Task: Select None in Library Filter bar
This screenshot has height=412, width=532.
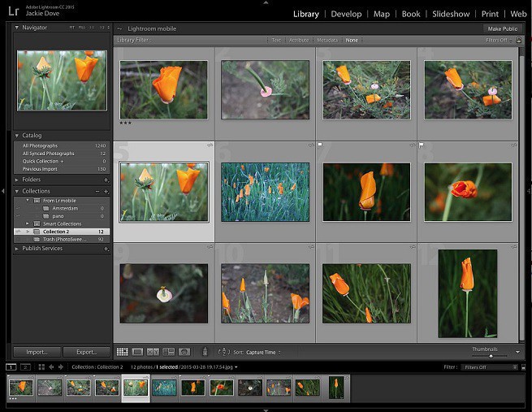Action: (x=352, y=40)
